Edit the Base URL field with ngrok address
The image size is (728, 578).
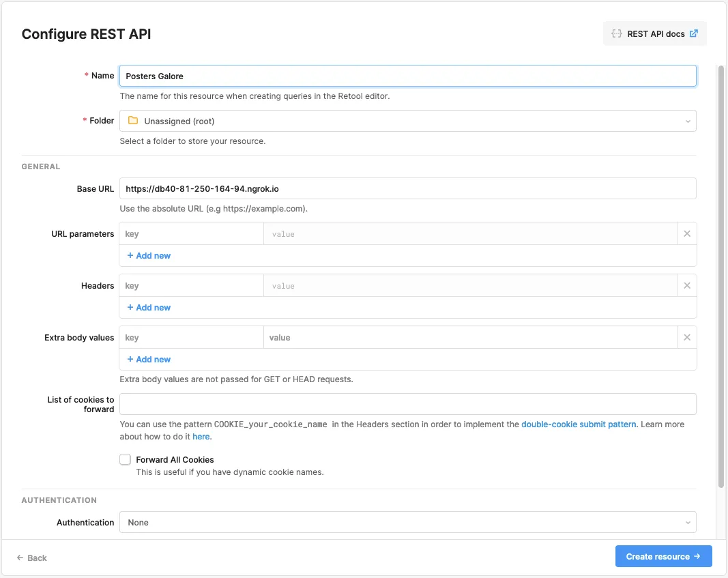pos(407,188)
